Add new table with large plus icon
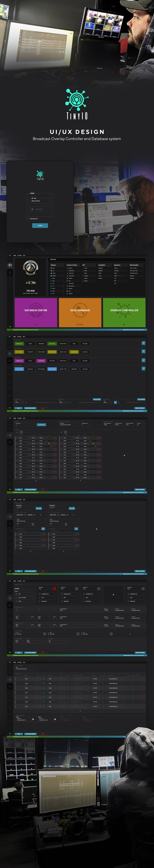Image resolution: width=154 pixels, height=868 pixels. tap(124, 456)
